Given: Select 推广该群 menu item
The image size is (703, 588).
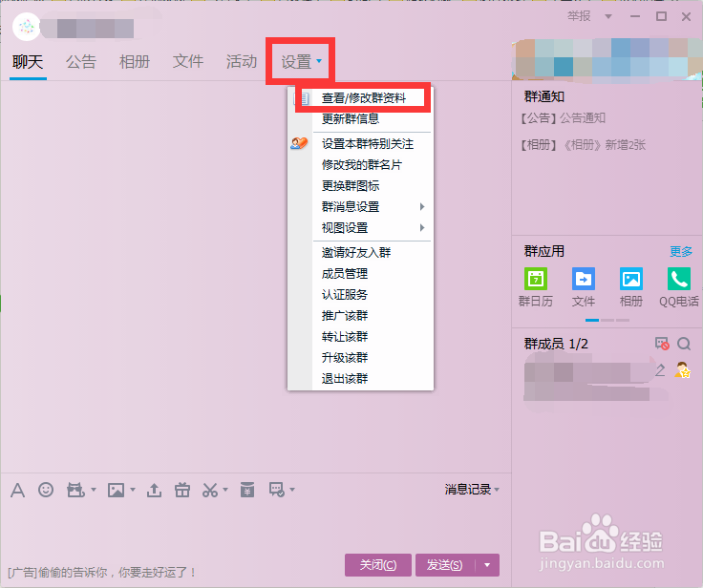Looking at the screenshot, I should coord(345,316).
